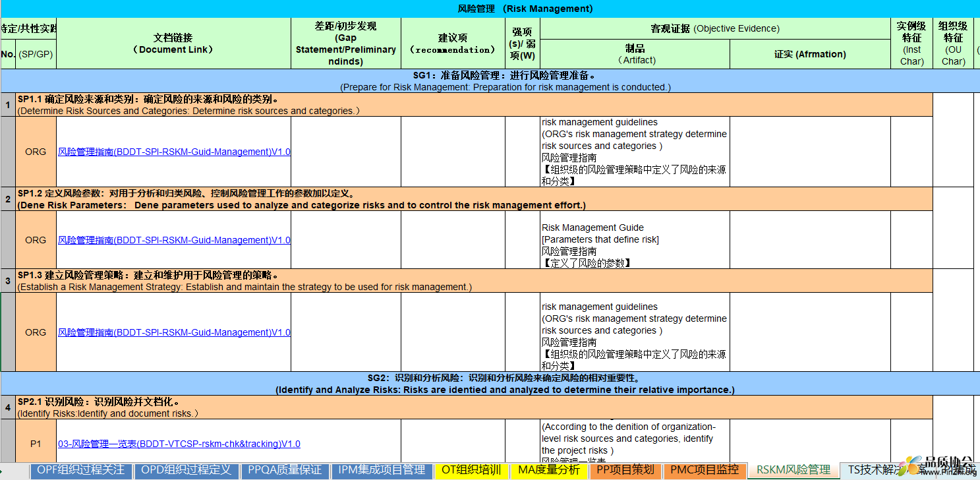Open the 风险管理指南 link in SP1.1 row

(x=175, y=152)
